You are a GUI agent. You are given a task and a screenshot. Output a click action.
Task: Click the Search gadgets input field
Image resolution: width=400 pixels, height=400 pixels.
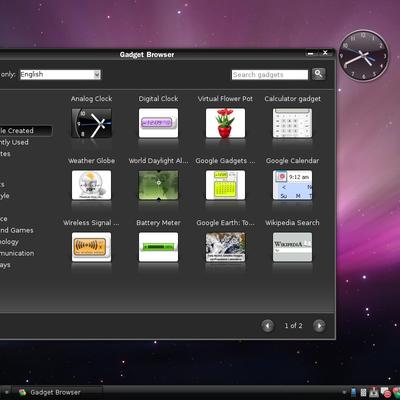point(270,75)
